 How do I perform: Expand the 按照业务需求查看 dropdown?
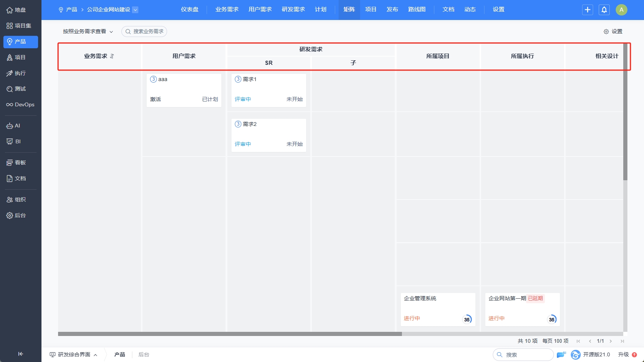point(88,31)
